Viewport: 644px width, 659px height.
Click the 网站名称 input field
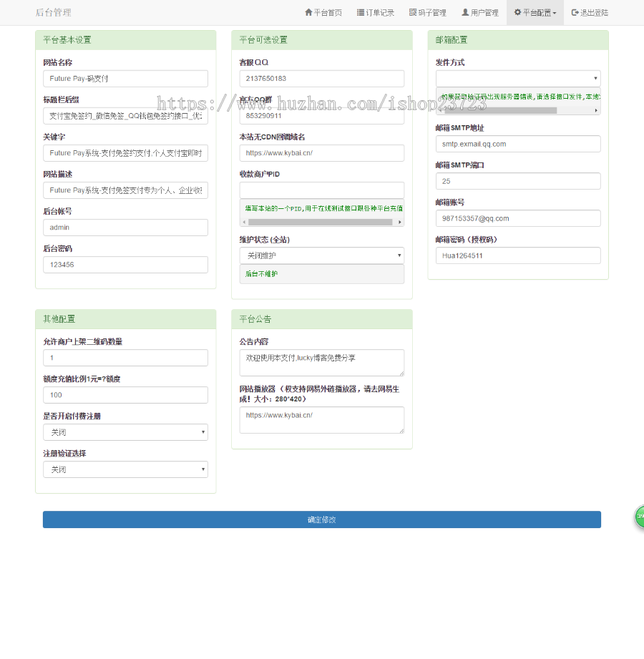click(125, 79)
